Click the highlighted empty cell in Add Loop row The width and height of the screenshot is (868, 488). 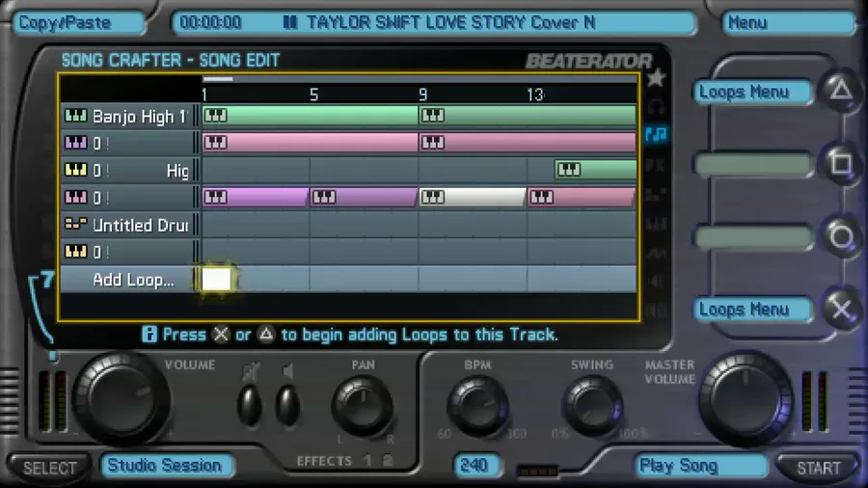[x=216, y=279]
